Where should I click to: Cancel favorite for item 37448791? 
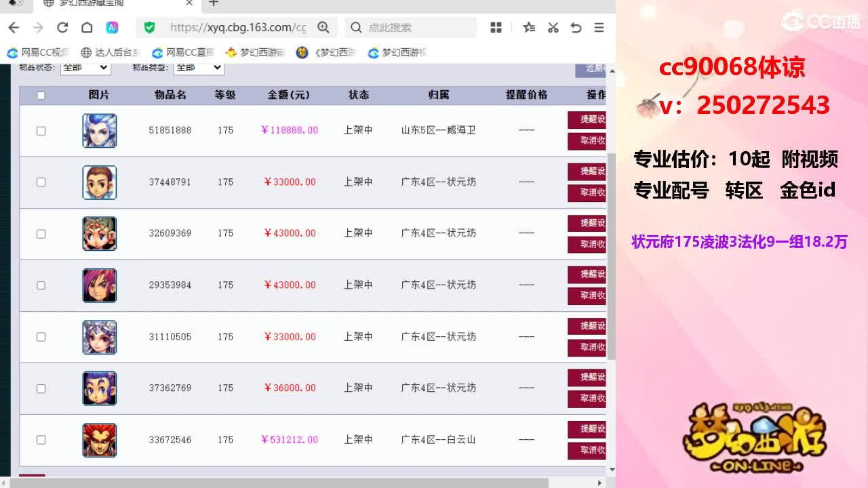(587, 192)
